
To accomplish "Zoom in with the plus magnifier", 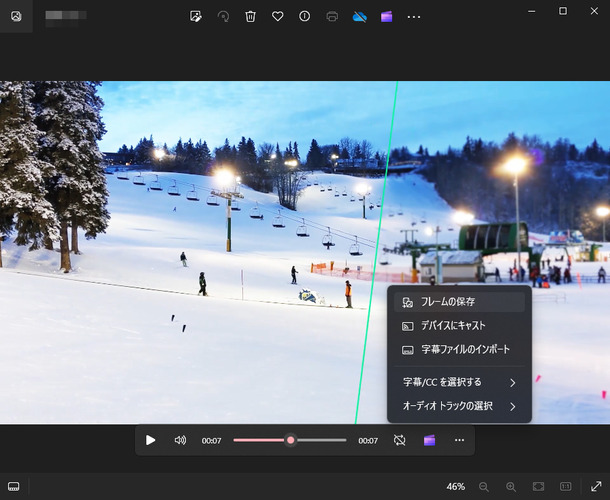I will point(511,486).
